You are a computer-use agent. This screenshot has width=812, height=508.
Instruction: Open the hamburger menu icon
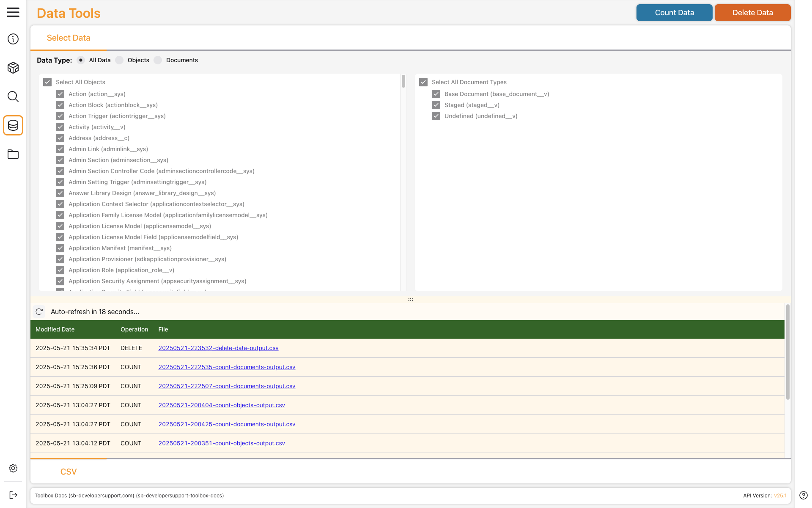pyautogui.click(x=13, y=12)
